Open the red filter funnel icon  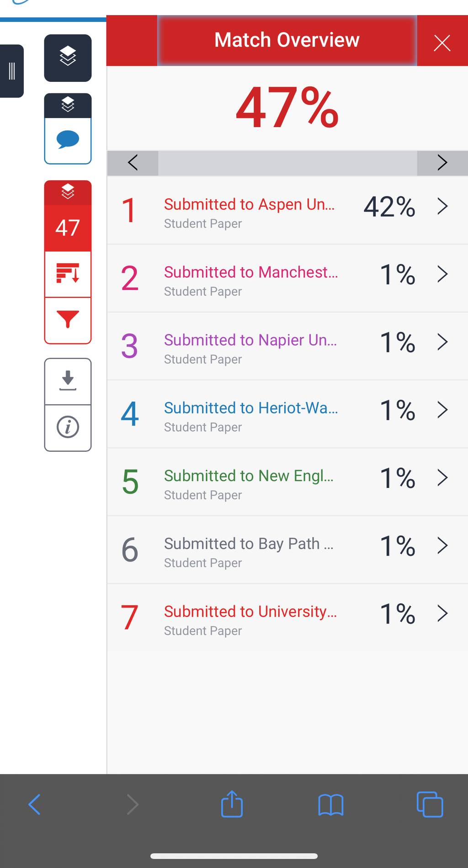click(x=68, y=320)
